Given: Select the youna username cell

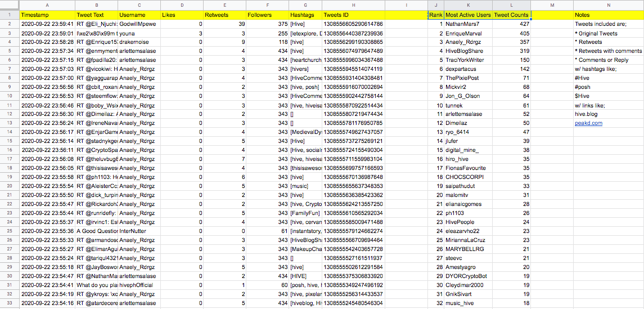Looking at the screenshot, I should pyautogui.click(x=139, y=33).
